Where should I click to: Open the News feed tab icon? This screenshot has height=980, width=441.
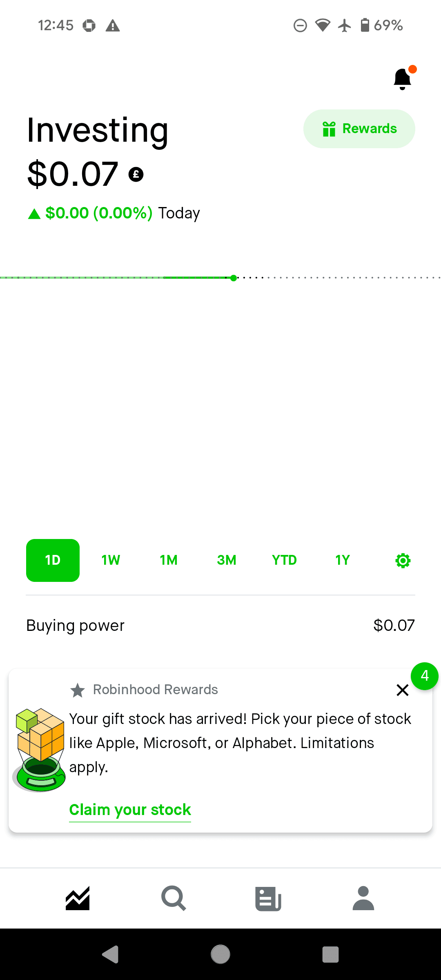click(x=268, y=898)
